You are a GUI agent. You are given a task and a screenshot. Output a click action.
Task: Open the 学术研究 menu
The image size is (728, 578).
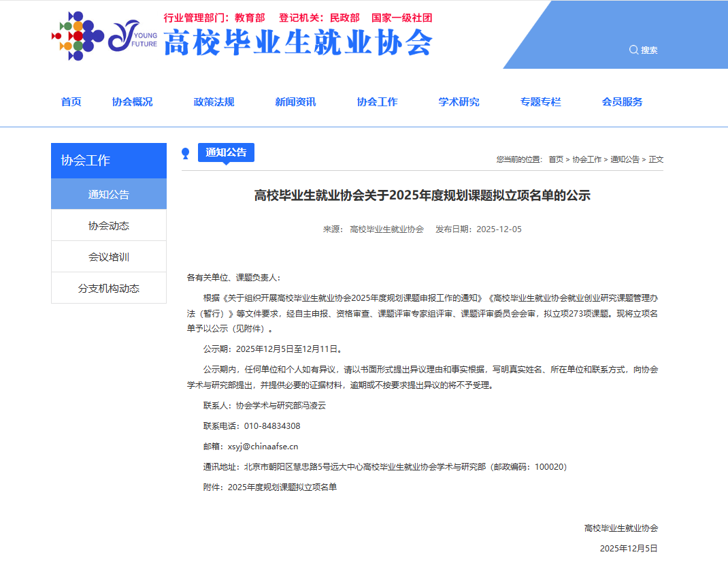(459, 102)
